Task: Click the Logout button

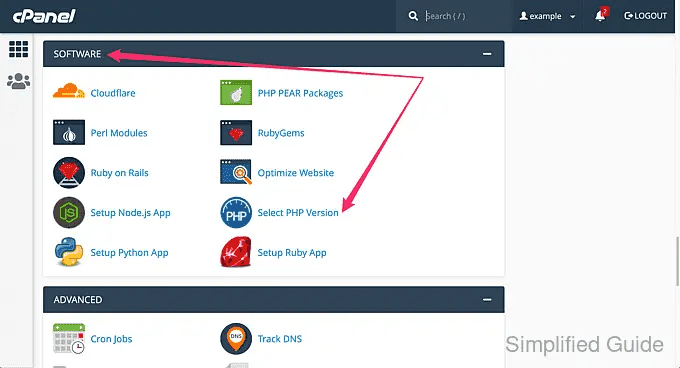Action: (x=645, y=16)
